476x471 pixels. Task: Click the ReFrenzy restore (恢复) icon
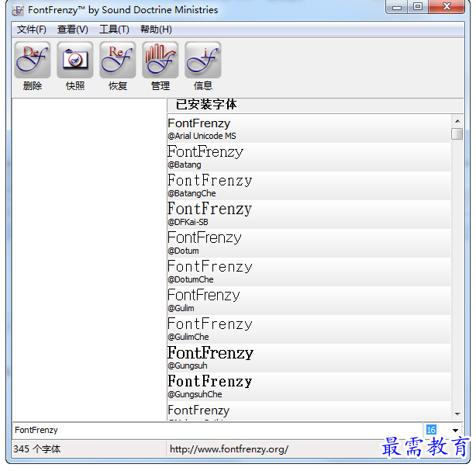coord(118,60)
